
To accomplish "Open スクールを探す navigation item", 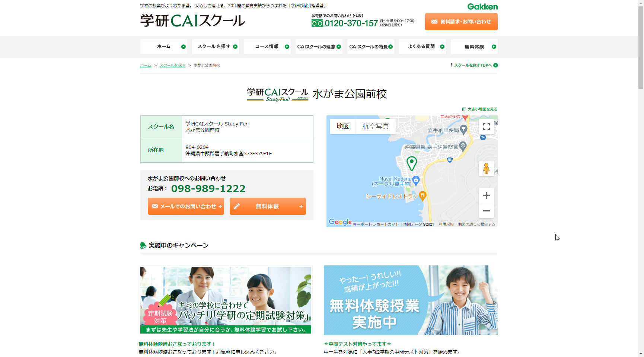I will click(x=216, y=47).
